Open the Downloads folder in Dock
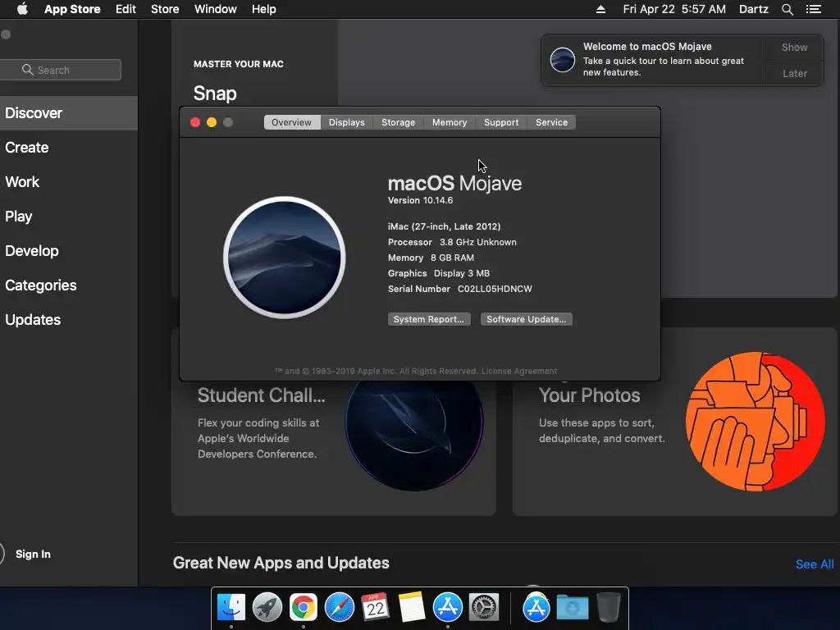Viewport: 840px width, 630px height. point(572,607)
